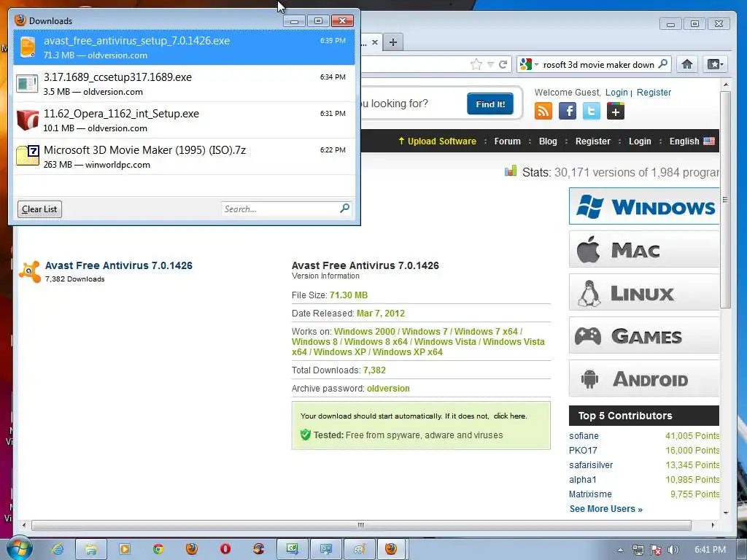Click Login in the black navigation bar

coord(640,141)
